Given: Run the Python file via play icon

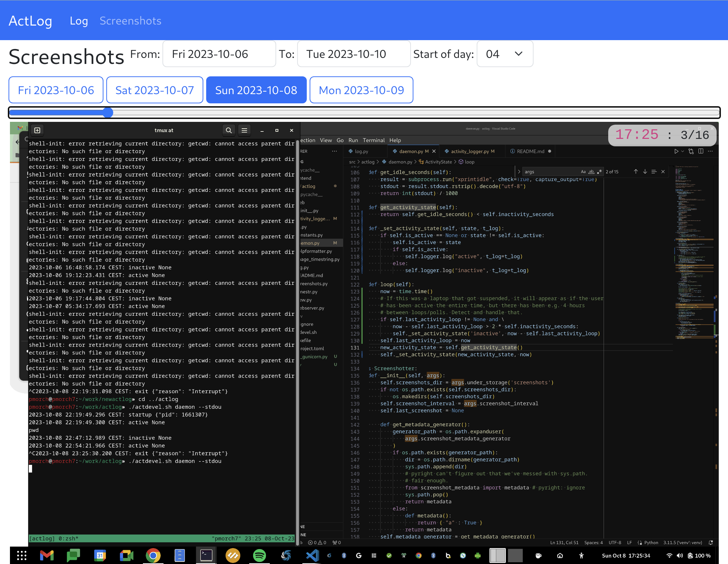Looking at the screenshot, I should (676, 151).
